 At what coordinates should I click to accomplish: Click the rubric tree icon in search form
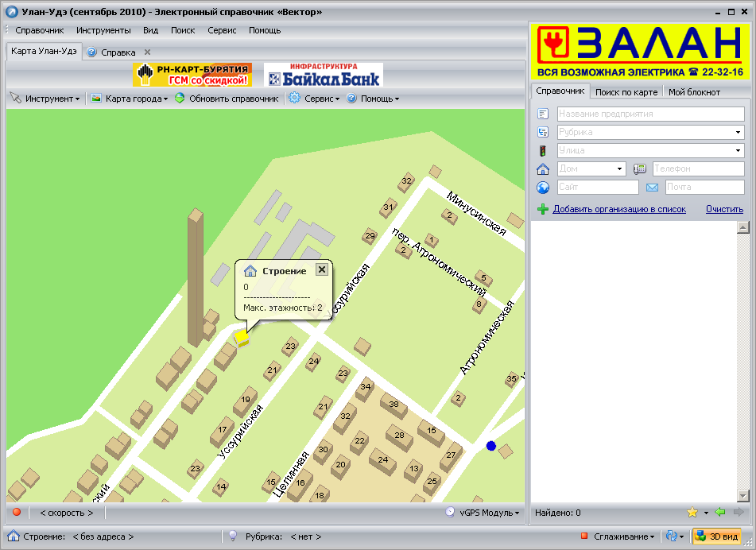point(543,132)
